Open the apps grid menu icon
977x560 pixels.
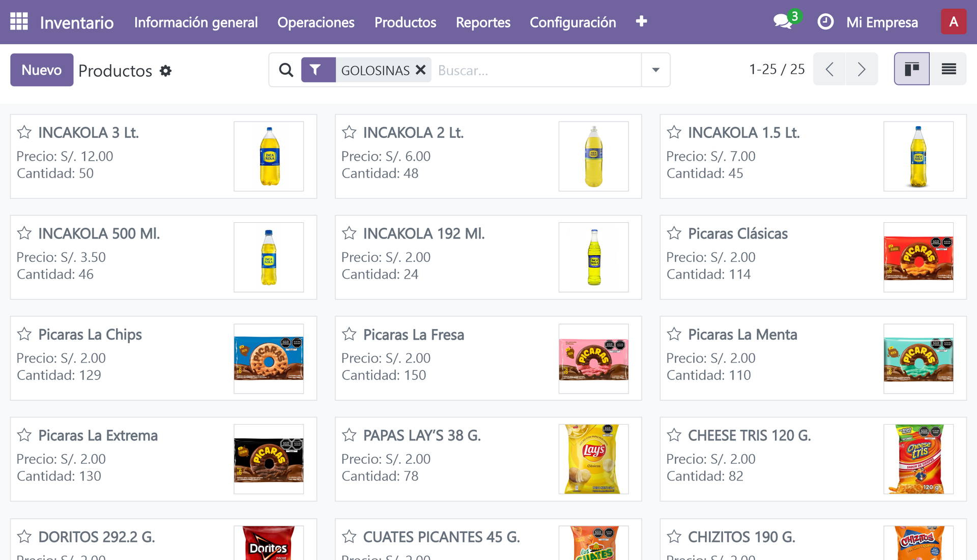[19, 21]
